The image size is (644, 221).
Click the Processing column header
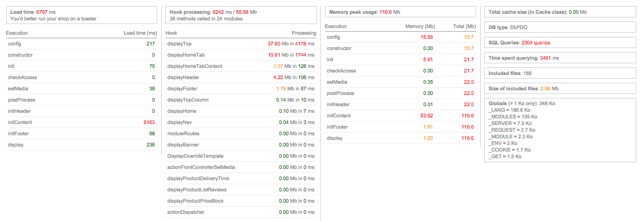click(304, 33)
